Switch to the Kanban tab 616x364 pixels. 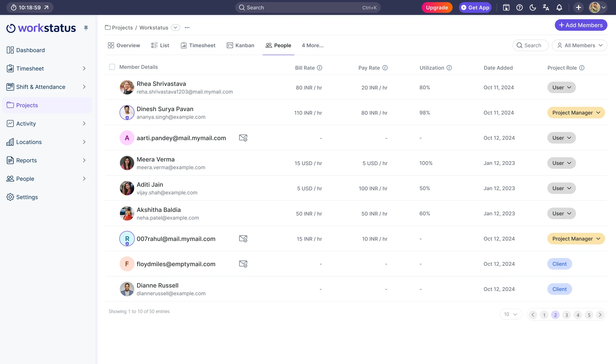click(241, 45)
